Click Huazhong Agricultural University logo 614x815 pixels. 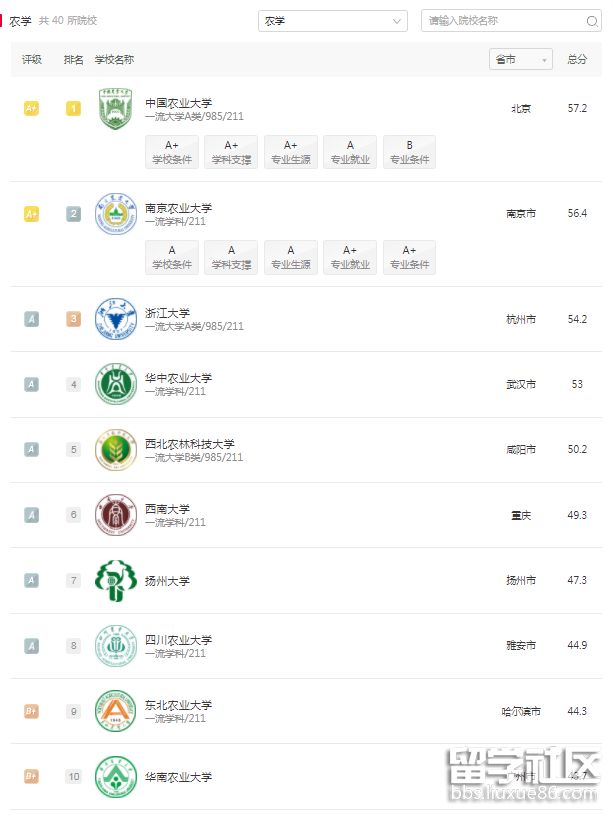115,384
